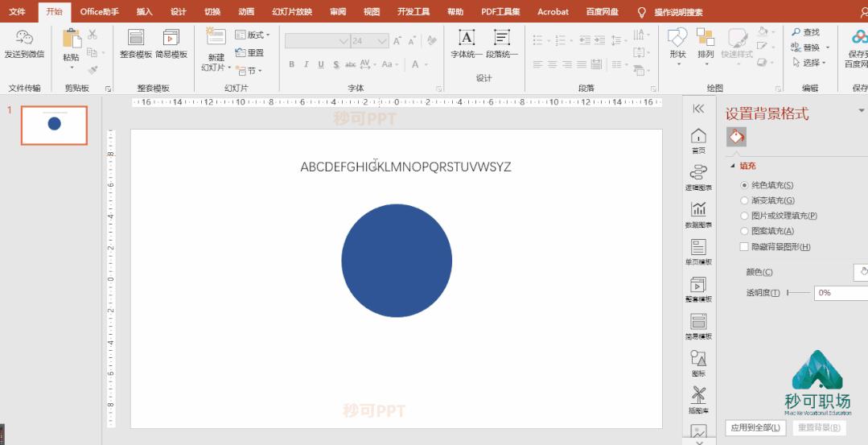Screen dimensions: 868x445
Task: Click the 段落统一 unify paragraphs icon
Action: pyautogui.click(x=502, y=38)
